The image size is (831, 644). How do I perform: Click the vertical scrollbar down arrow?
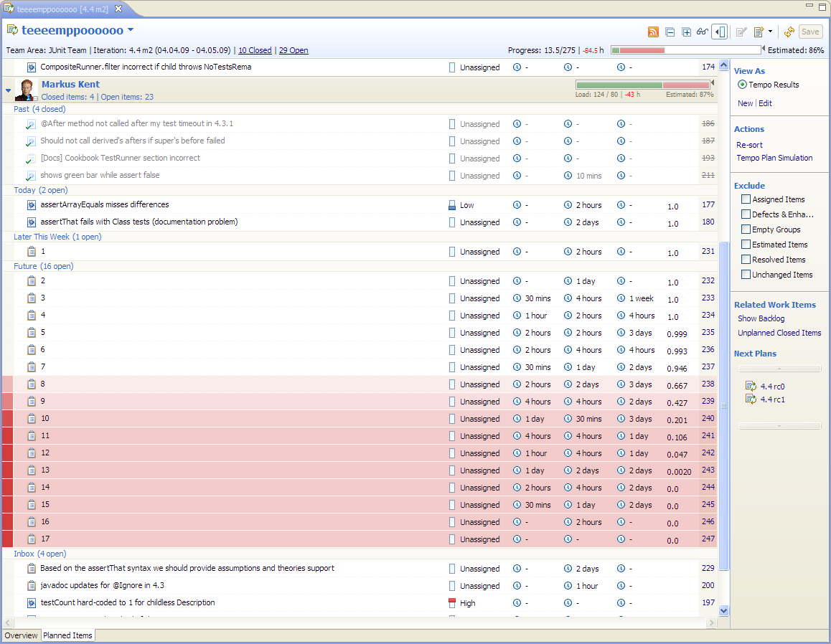pos(723,610)
